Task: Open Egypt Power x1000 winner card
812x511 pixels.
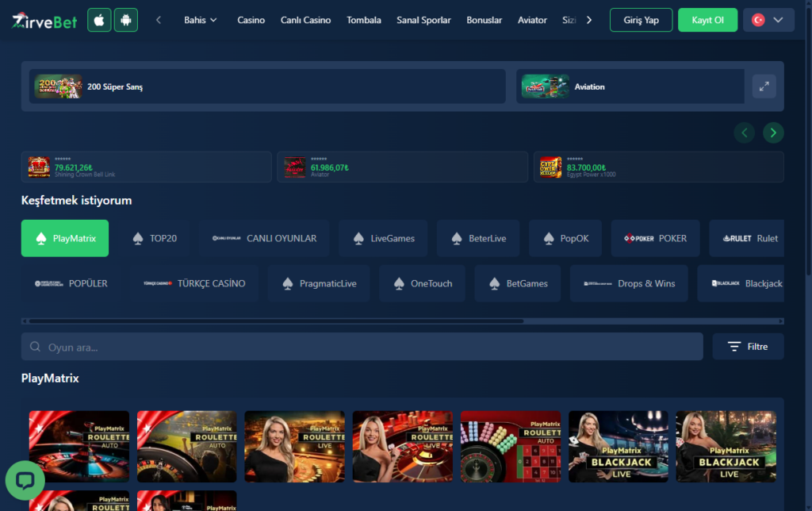Action: pos(659,167)
